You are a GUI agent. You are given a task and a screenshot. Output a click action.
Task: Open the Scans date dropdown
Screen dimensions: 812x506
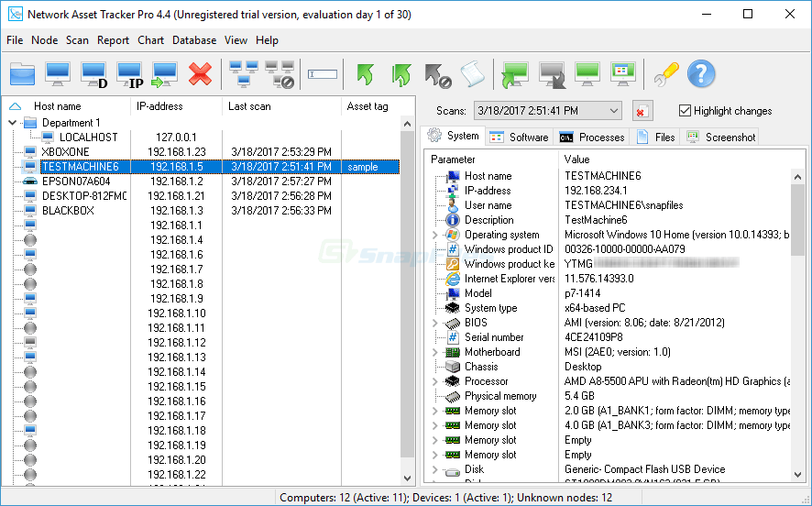614,111
